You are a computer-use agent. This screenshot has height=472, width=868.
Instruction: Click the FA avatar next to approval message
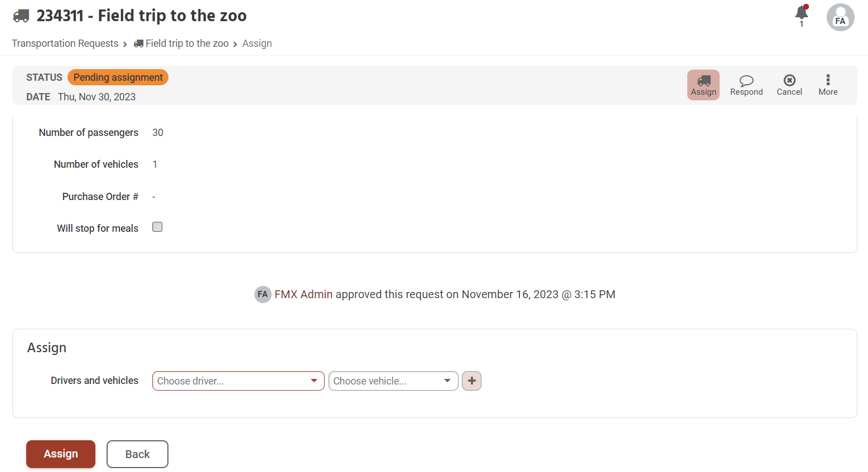(x=263, y=294)
